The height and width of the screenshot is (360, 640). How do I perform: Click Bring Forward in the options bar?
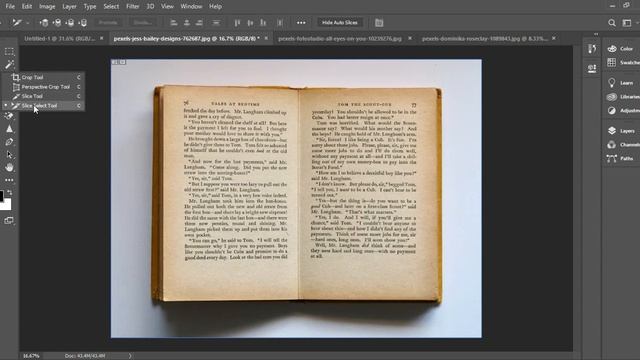(57, 22)
